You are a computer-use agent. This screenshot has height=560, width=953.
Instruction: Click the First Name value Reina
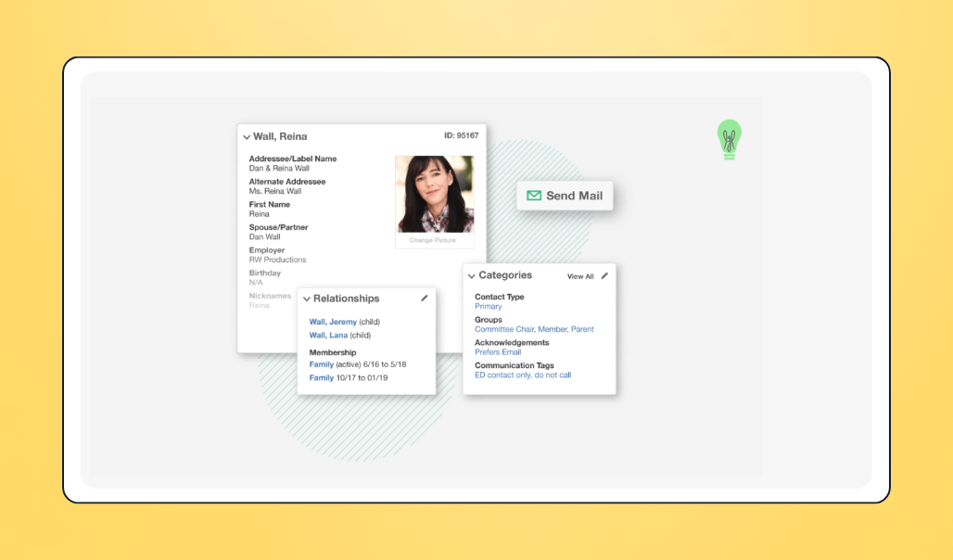point(259,214)
